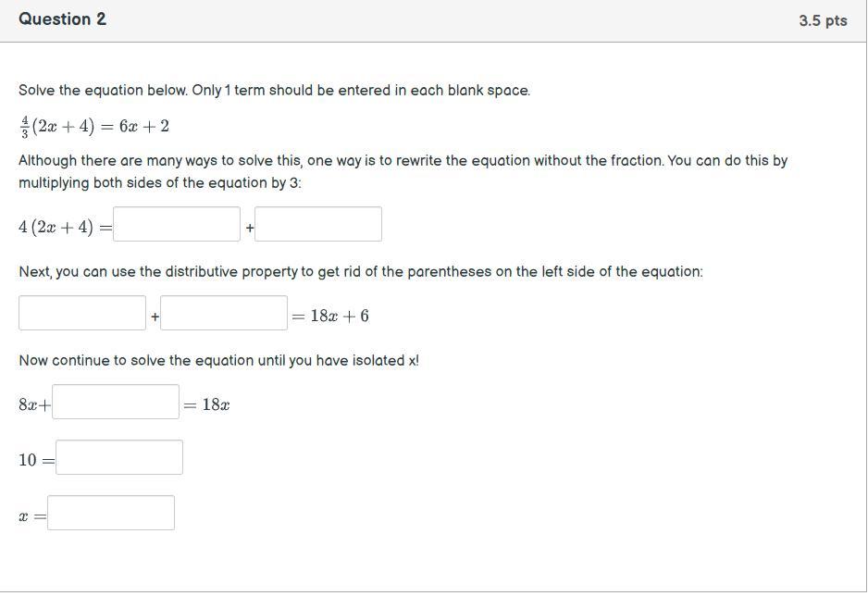Click the 10 = label

tap(36, 461)
